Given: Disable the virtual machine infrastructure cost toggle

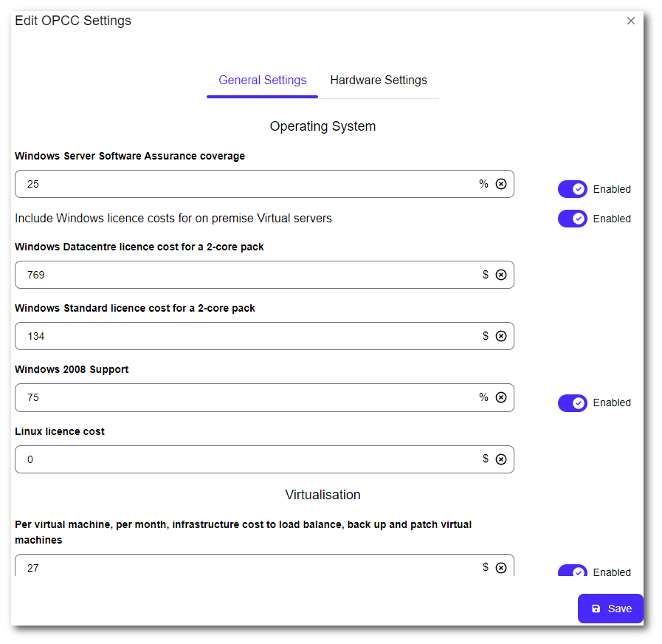Looking at the screenshot, I should coord(572,571).
